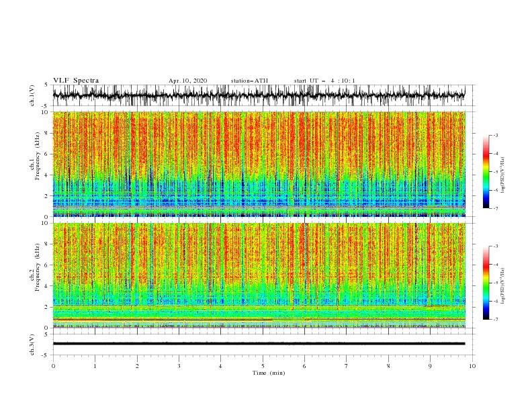Click the "-7" label on ch.2 colorbar
Screen dimensions: 532x411
(496, 320)
